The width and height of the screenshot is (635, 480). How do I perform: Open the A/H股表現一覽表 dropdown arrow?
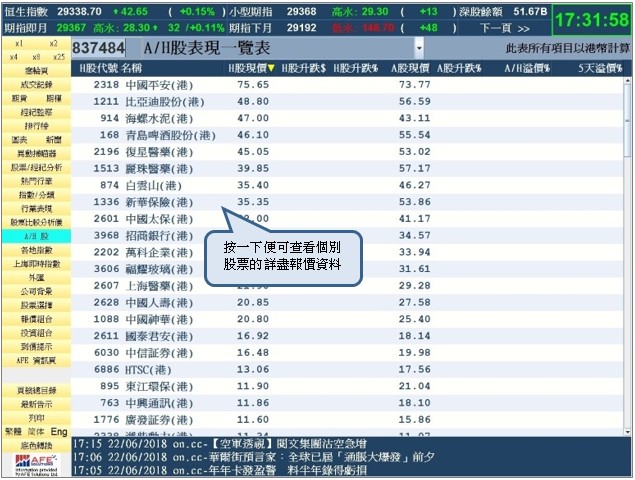click(419, 48)
